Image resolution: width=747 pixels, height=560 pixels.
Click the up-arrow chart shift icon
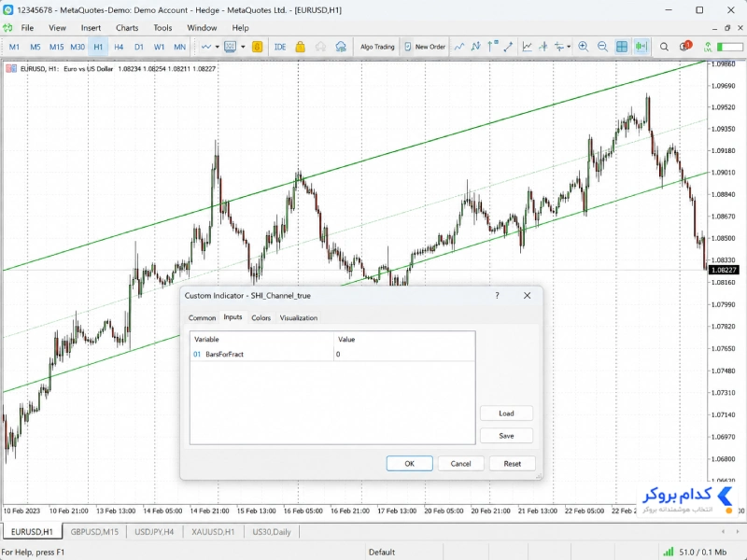tap(493, 47)
